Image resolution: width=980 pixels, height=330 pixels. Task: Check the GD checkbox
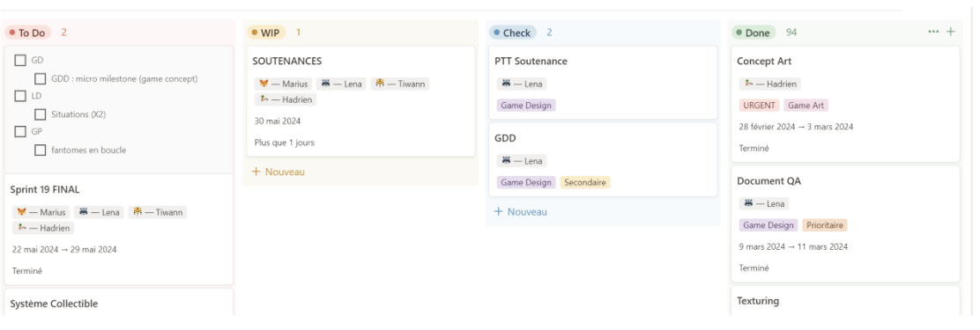[20, 61]
